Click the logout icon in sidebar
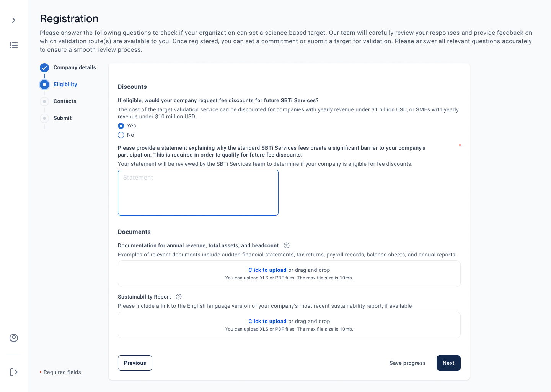Viewport: 551px width, 392px height. (x=14, y=372)
